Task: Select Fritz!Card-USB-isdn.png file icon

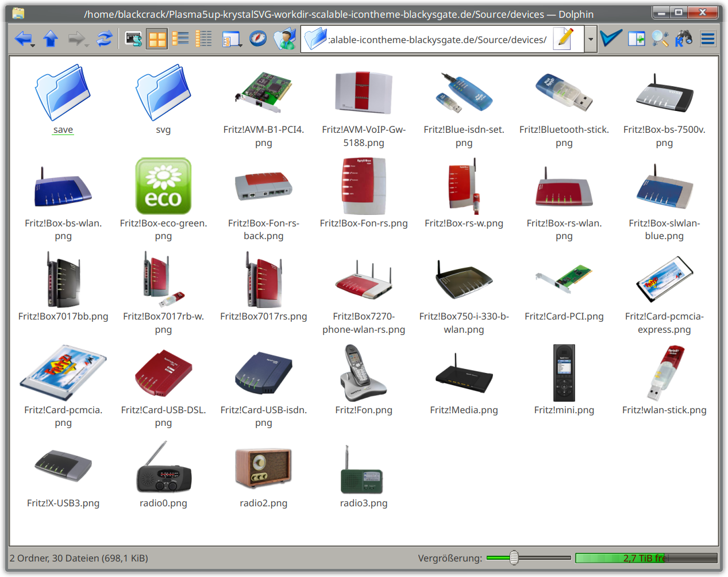Action: pyautogui.click(x=264, y=372)
